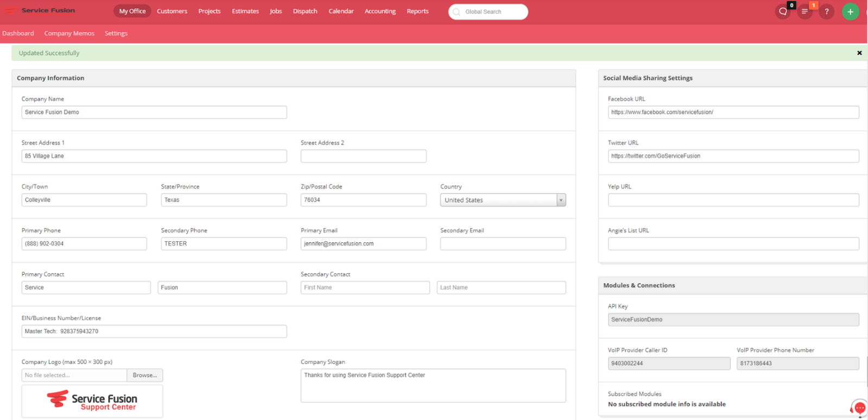Edit the Primary Email field
868x420 pixels.
(x=363, y=244)
